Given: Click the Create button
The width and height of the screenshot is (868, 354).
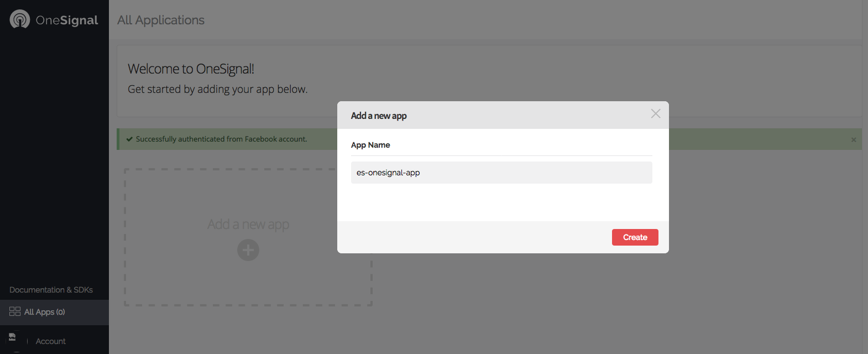Looking at the screenshot, I should click(635, 237).
